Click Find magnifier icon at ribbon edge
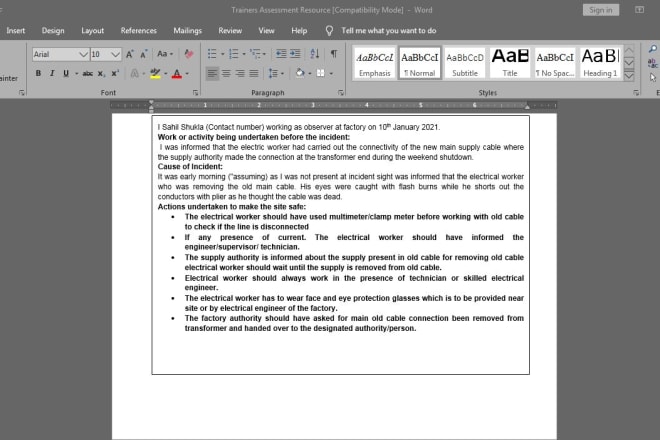The width and height of the screenshot is (660, 440). point(652,49)
